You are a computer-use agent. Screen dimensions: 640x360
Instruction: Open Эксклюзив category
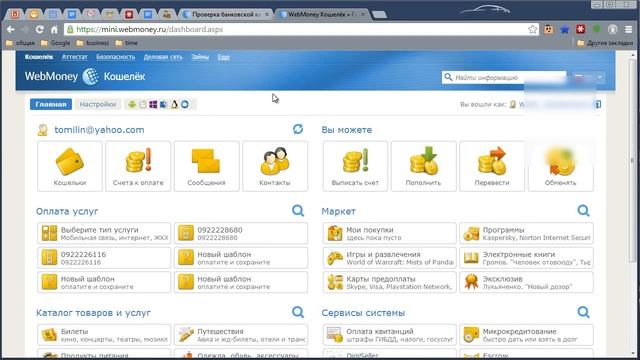pos(526,282)
